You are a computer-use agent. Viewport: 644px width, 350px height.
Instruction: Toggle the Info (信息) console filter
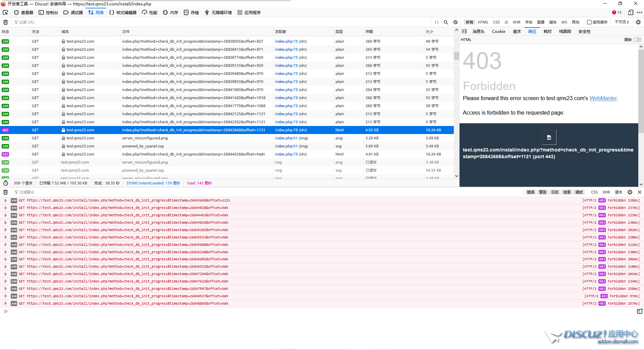[567, 192]
